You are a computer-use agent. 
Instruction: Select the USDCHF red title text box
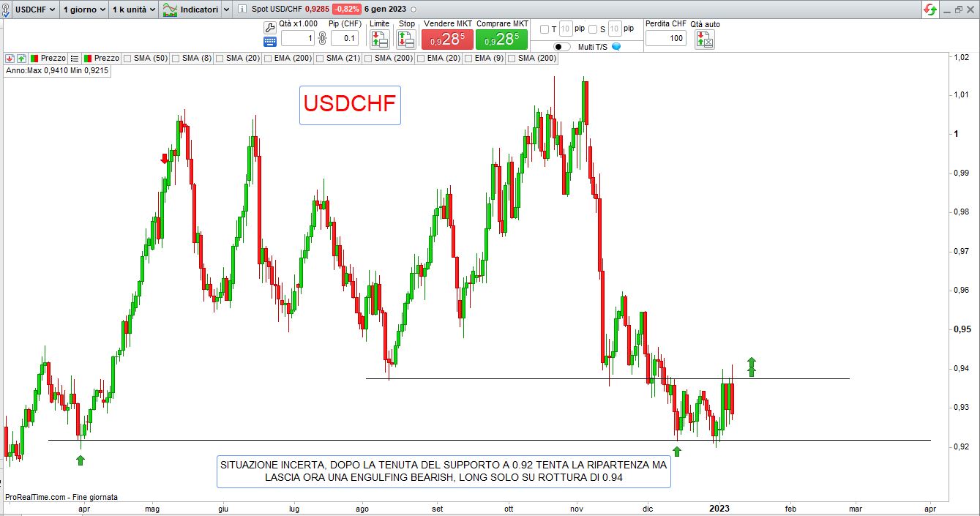(350, 105)
